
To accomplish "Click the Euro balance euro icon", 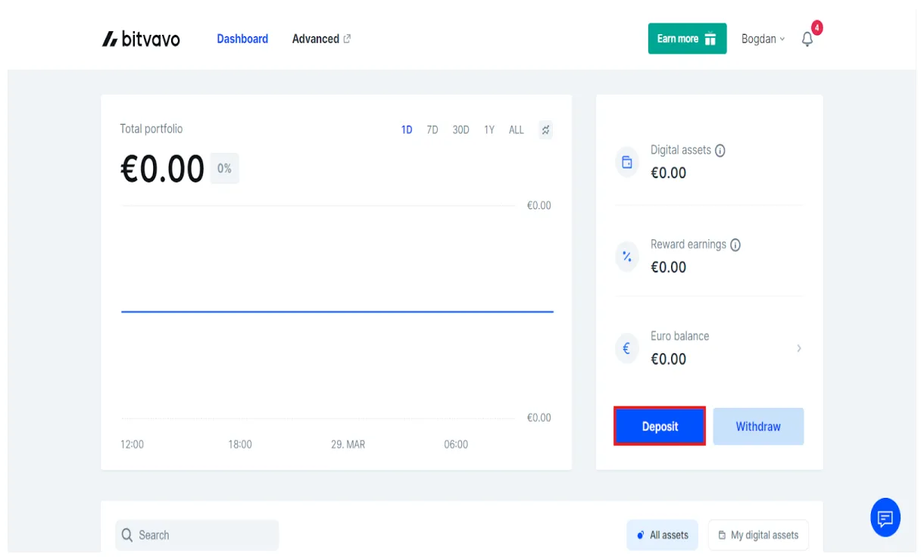I will point(626,348).
